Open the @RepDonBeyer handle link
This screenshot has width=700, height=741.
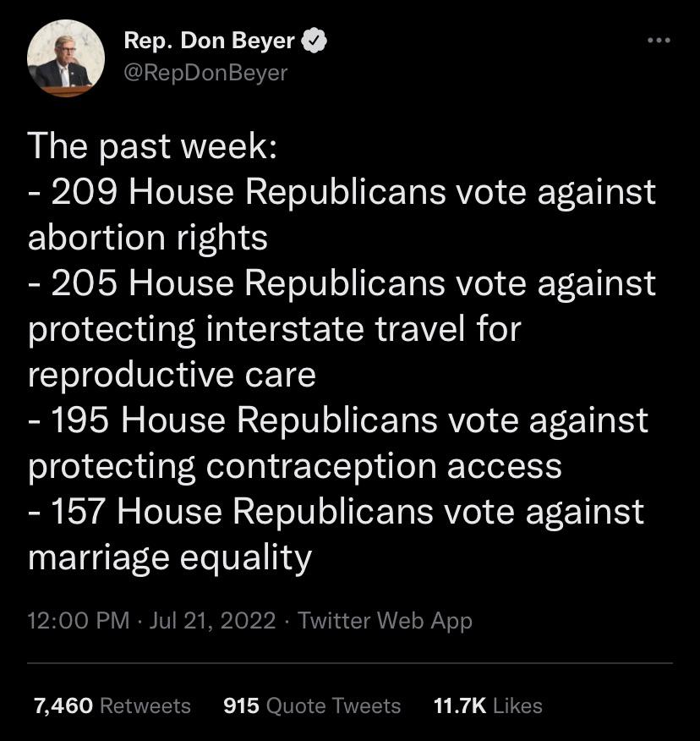click(x=205, y=73)
